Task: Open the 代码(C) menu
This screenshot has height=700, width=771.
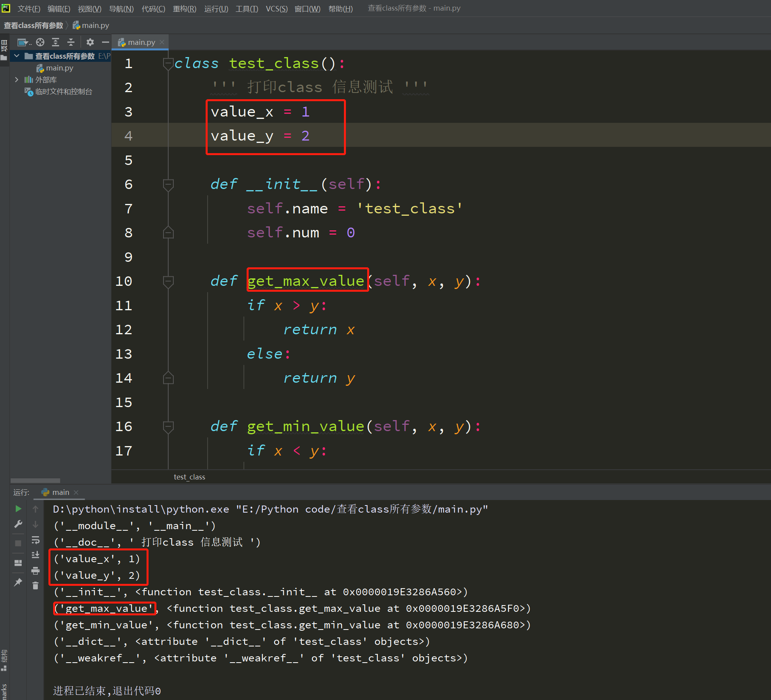Action: [153, 9]
